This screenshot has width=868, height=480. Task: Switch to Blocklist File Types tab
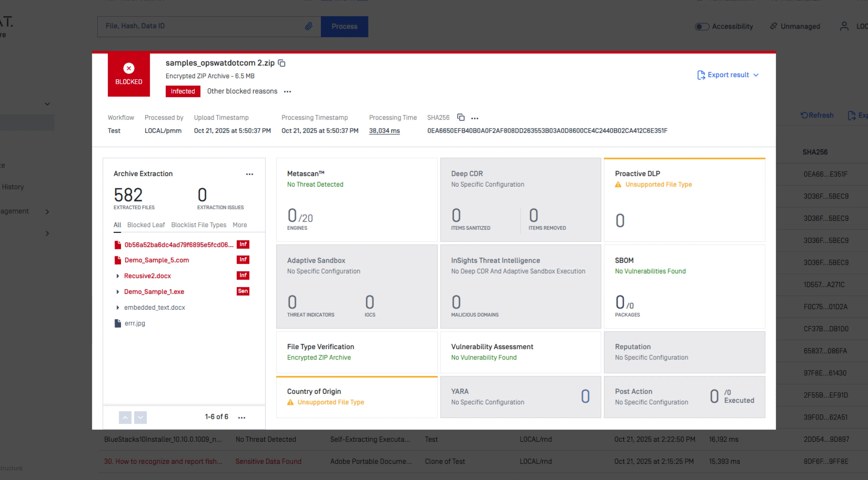pyautogui.click(x=198, y=225)
